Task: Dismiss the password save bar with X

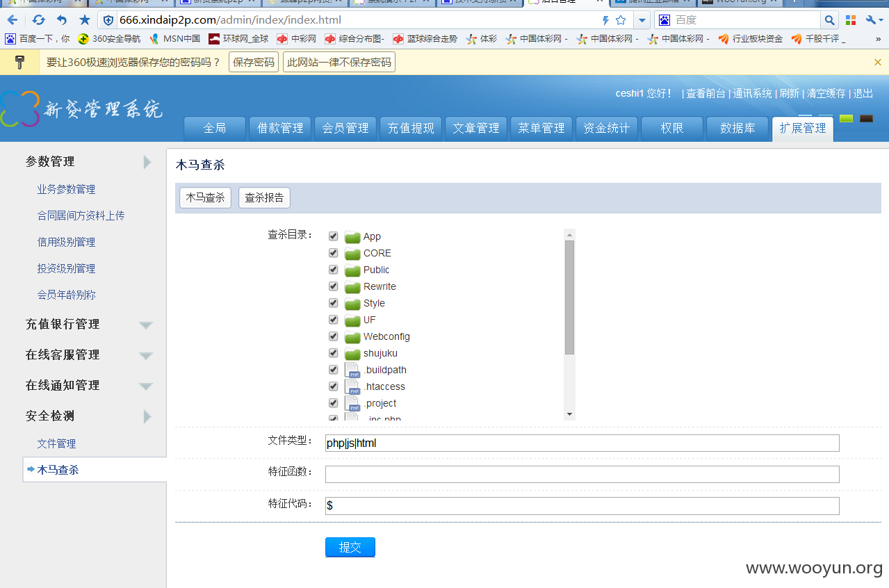Action: [x=877, y=63]
